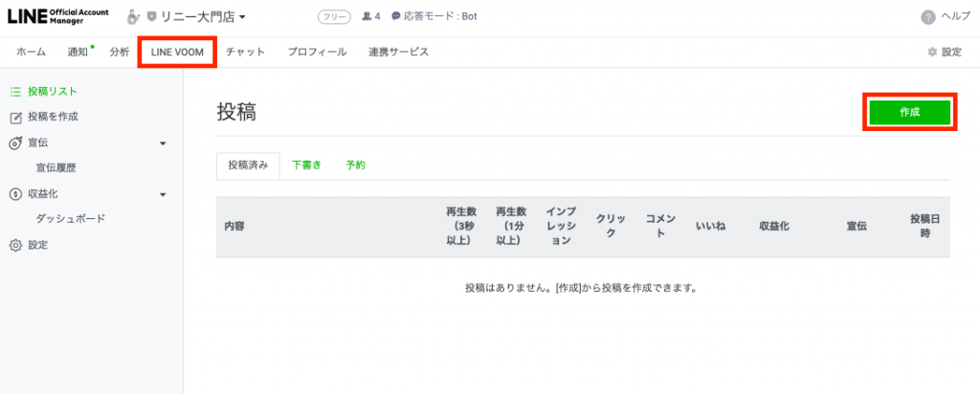The image size is (980, 394).
Task: Go to the ホーム tab
Action: [31, 53]
